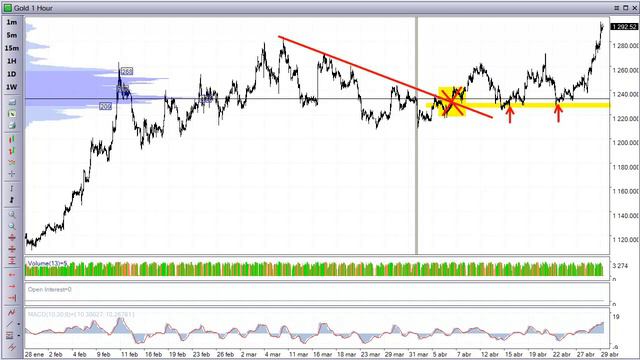Select the red parallel channel lines tool

coord(11,347)
